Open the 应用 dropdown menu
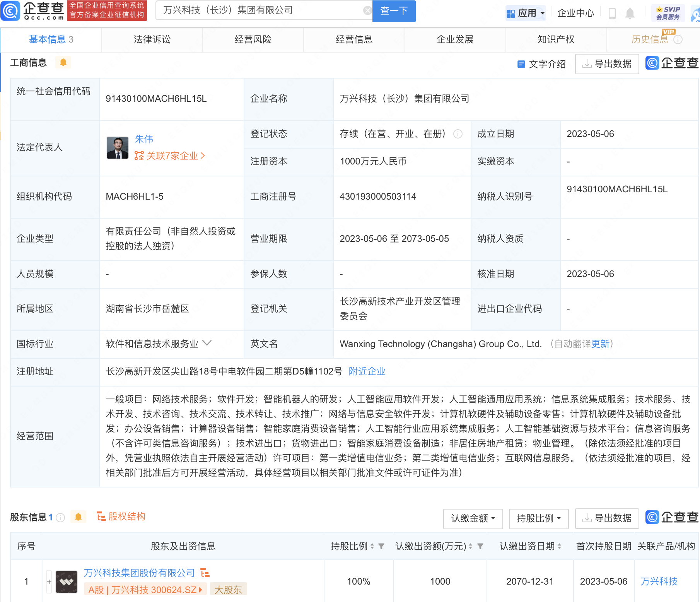Screen dimensions: 700x602 [x=526, y=13]
